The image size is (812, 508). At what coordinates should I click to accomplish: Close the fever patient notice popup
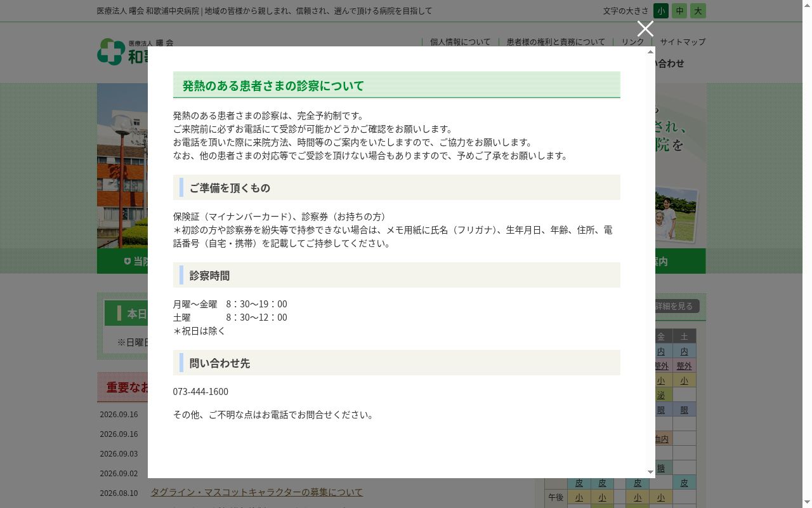645,29
